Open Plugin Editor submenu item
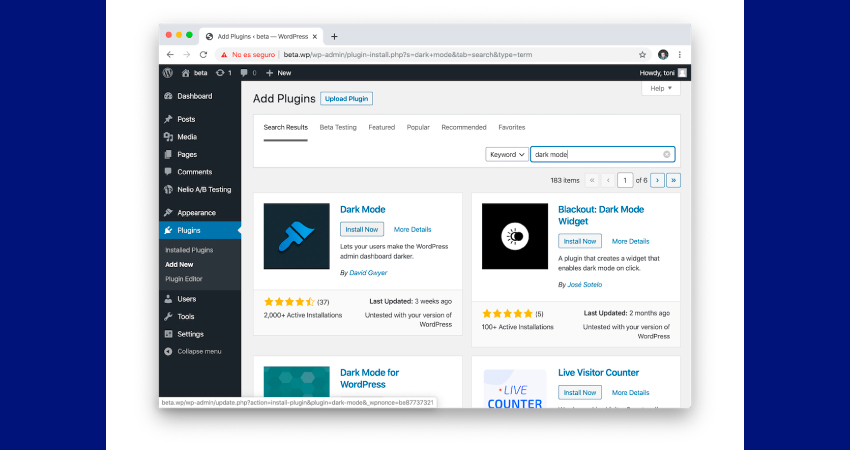Viewport: 850px width, 450px height. (x=184, y=279)
